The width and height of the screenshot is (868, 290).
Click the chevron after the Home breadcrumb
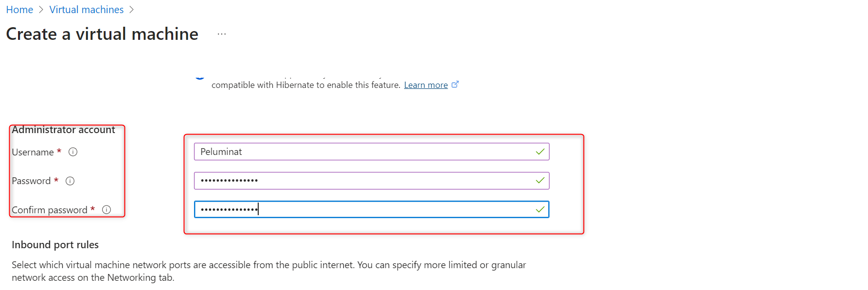[x=41, y=10]
